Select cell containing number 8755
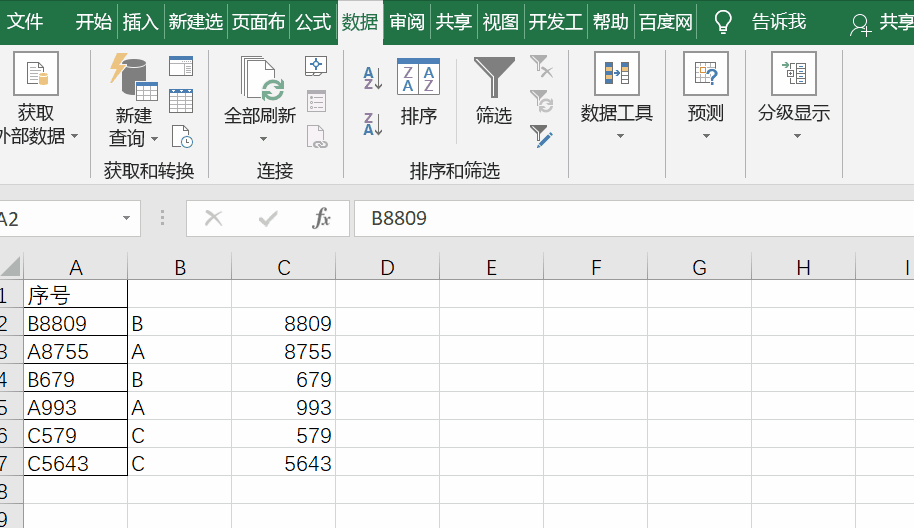Image resolution: width=914 pixels, height=528 pixels. click(x=283, y=351)
